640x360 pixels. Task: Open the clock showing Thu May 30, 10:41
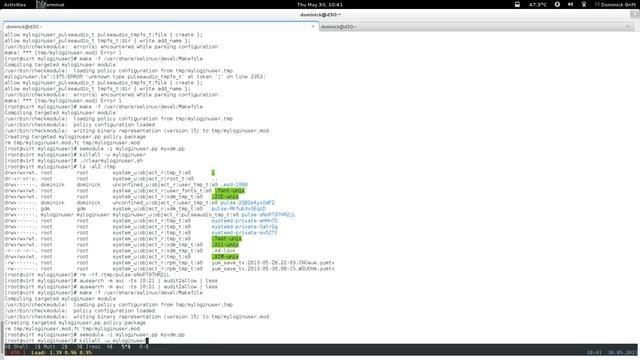point(320,4)
